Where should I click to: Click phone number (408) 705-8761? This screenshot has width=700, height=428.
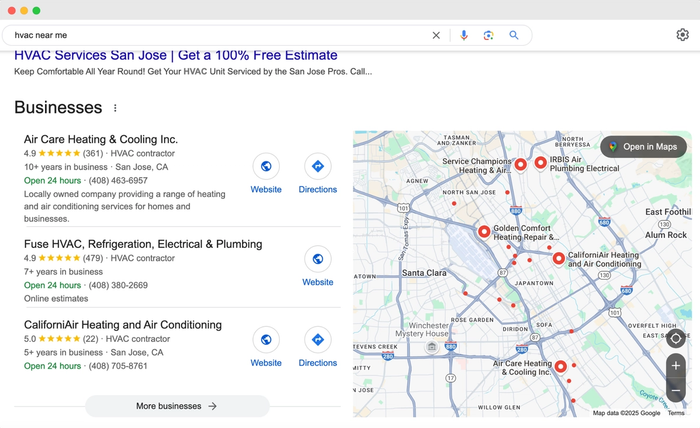pos(118,366)
